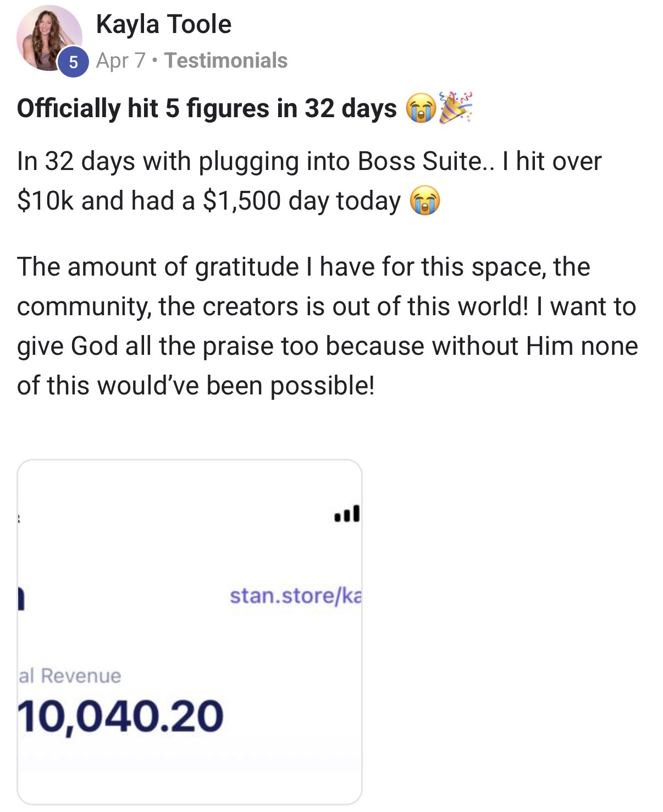Click the line starting 'The amount of gratitude'
663x812 pixels.
click(x=303, y=267)
